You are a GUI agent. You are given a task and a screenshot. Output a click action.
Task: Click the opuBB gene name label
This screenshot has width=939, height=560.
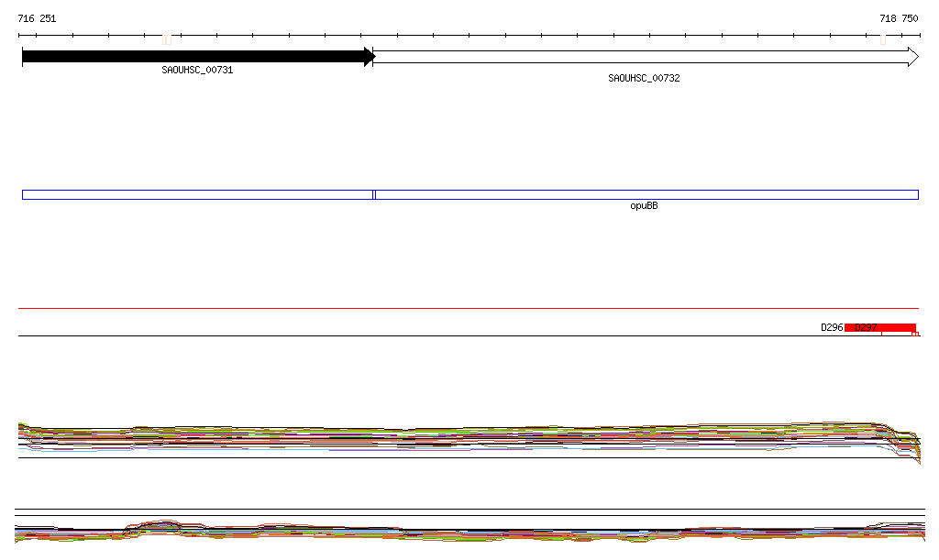pos(644,205)
